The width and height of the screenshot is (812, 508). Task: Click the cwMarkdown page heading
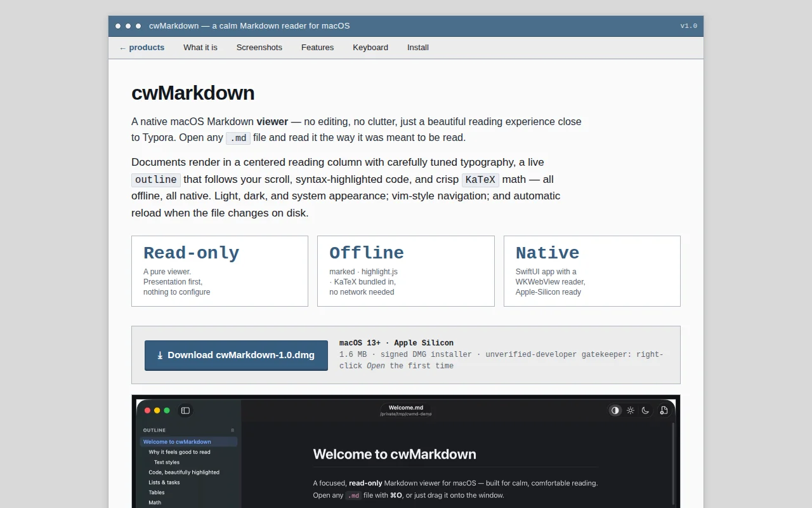click(193, 93)
